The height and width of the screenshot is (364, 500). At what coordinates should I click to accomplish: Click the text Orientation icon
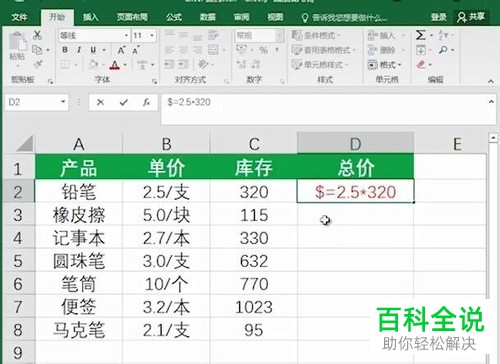pyautogui.click(x=203, y=64)
